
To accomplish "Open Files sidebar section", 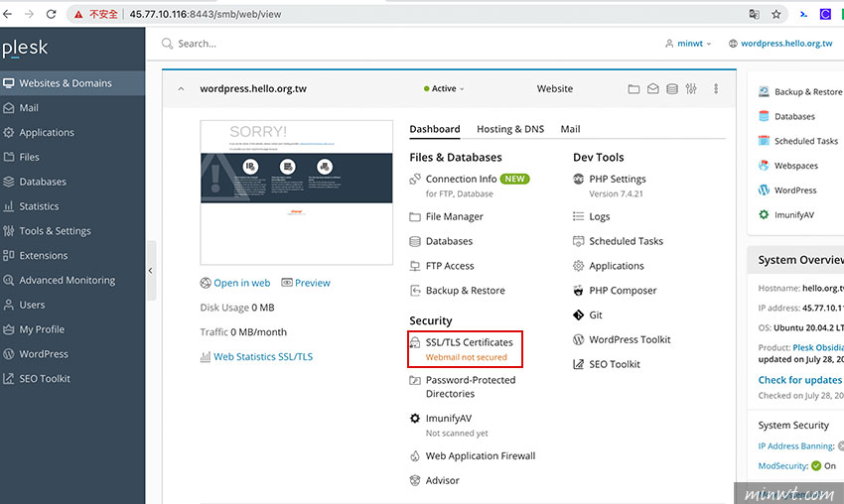I will [x=29, y=157].
